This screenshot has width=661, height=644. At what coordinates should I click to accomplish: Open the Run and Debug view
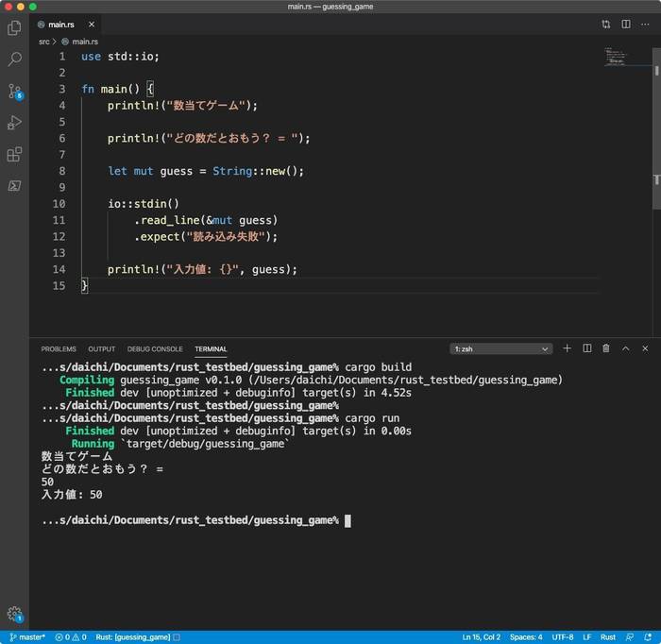[x=14, y=123]
